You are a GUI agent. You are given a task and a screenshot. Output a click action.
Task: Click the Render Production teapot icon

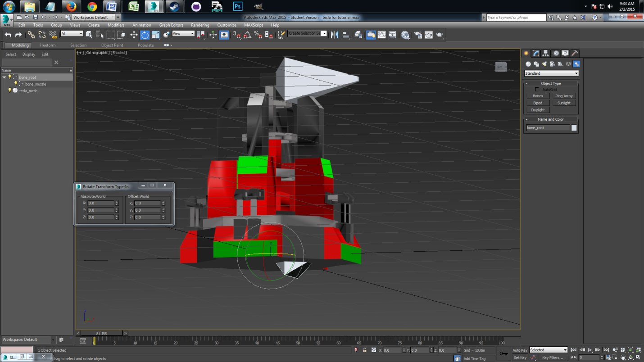click(440, 35)
